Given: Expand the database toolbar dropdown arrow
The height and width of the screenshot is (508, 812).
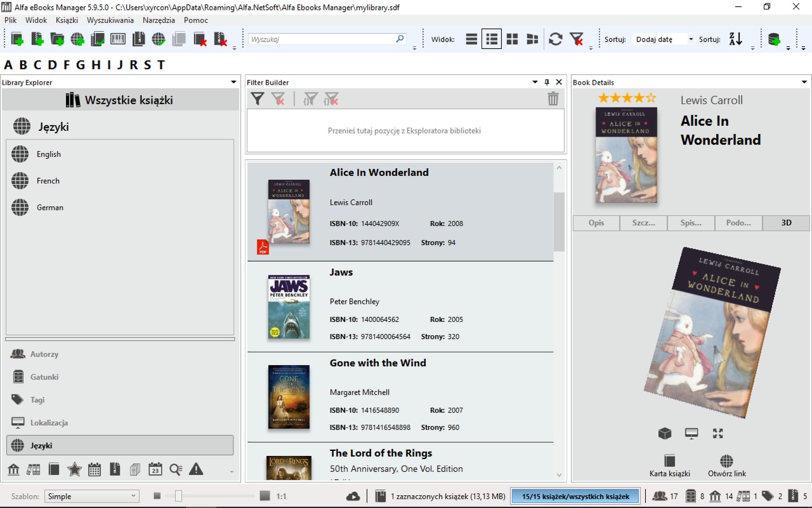Looking at the screenshot, I should [788, 48].
